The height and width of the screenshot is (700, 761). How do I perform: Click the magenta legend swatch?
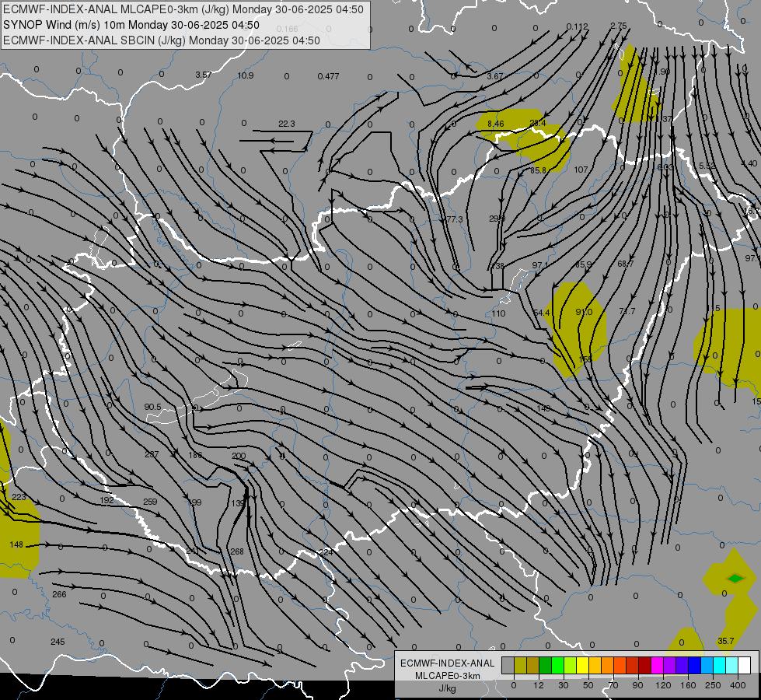pyautogui.click(x=657, y=665)
